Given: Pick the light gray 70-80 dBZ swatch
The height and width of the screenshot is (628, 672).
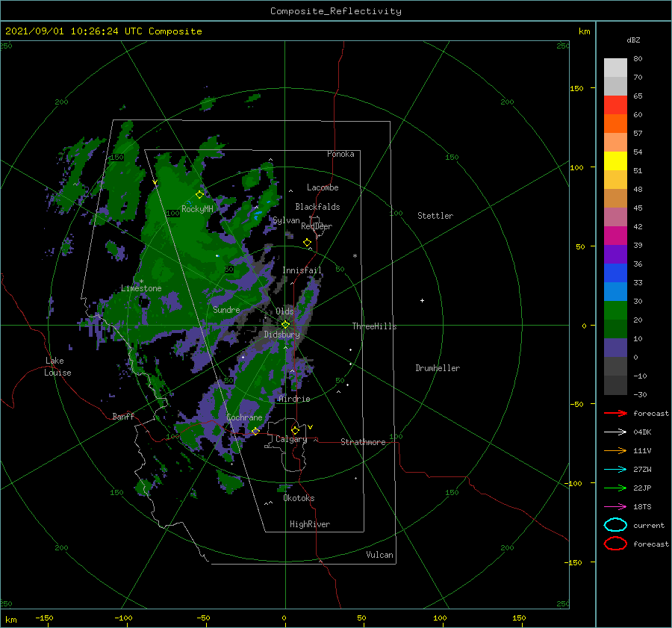Looking at the screenshot, I should point(615,68).
